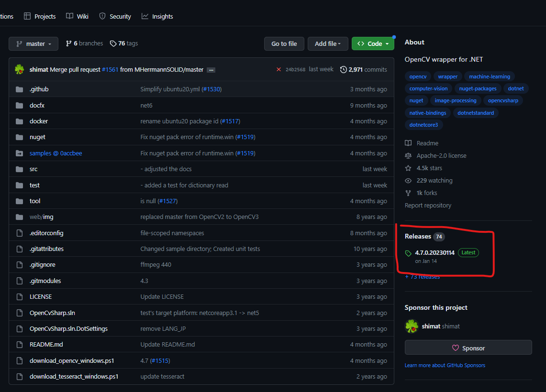Click the license scale icon
This screenshot has height=392, width=546.
coord(408,156)
